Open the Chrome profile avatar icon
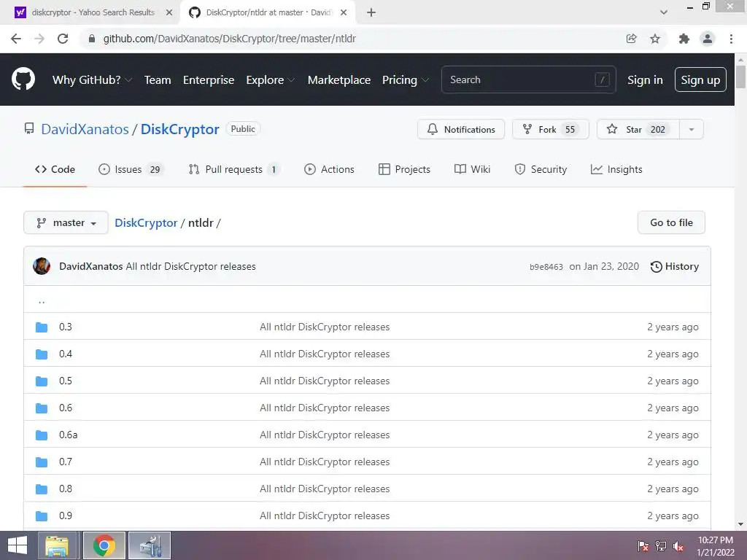Screen dimensions: 747x560 click(x=708, y=39)
